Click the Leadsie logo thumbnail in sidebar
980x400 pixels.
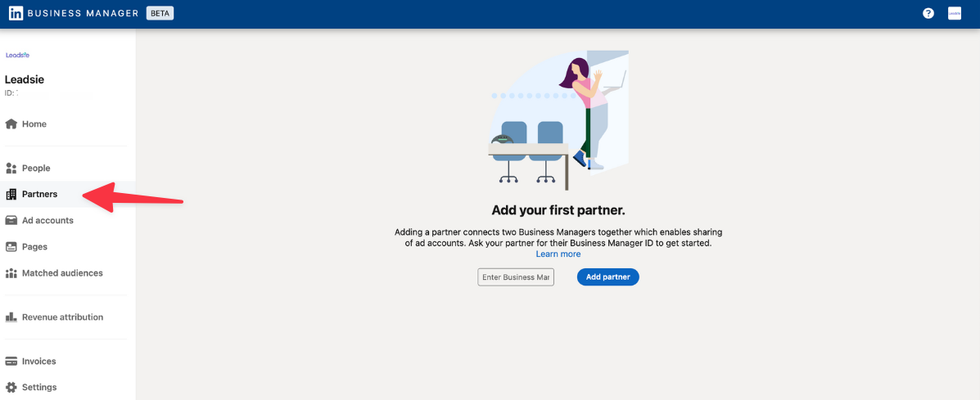17,55
